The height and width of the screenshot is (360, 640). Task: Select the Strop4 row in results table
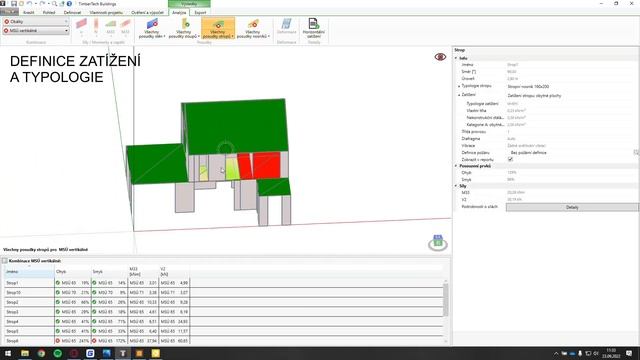pyautogui.click(x=224, y=322)
